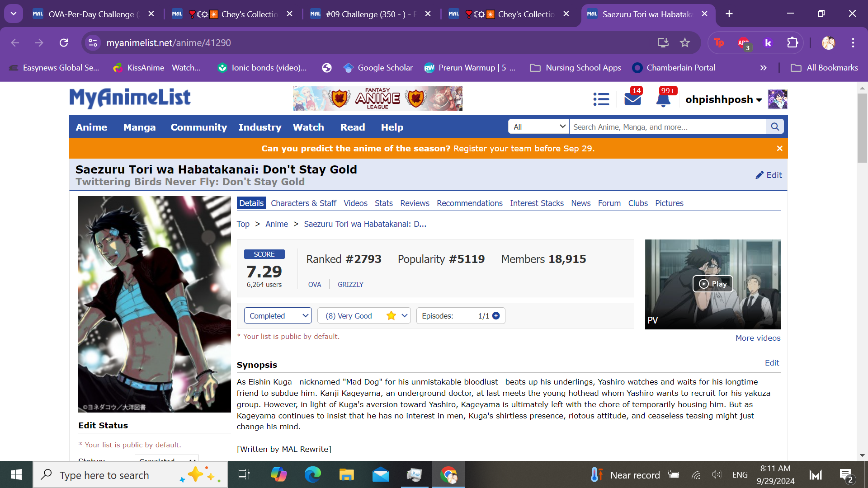
Task: Expand the Completed status dropdown
Action: (278, 316)
